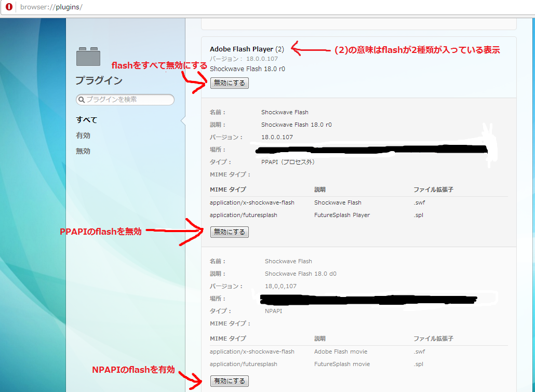Screen dimensions: 535x392
Task: Click the red O badge left of address bar
Action: pos(8,8)
